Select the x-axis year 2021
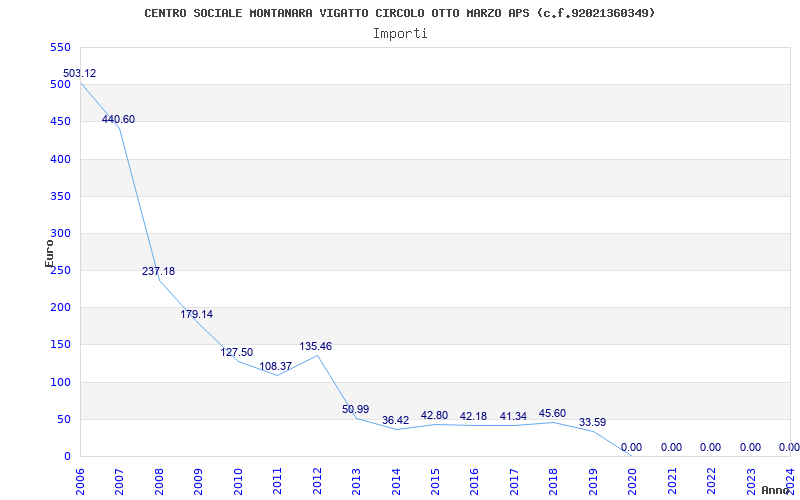Image resolution: width=800 pixels, height=500 pixels. [x=672, y=481]
